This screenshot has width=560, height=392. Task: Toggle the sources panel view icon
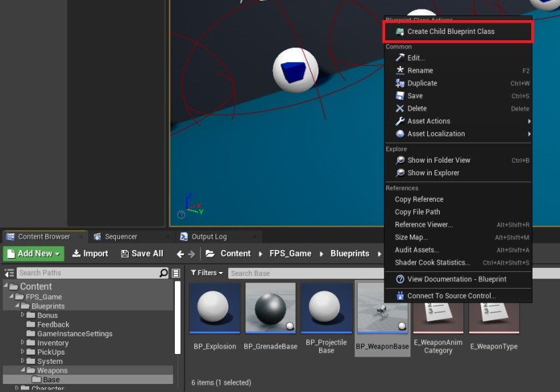[x=9, y=273]
